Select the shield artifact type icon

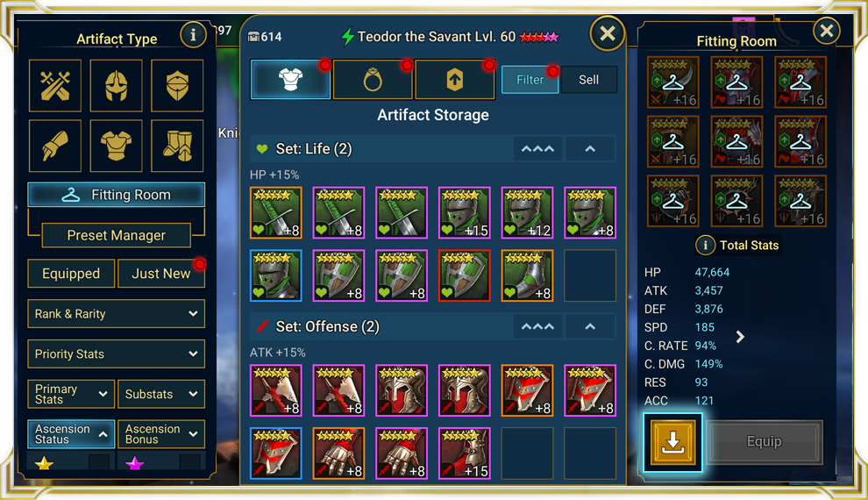[x=177, y=86]
